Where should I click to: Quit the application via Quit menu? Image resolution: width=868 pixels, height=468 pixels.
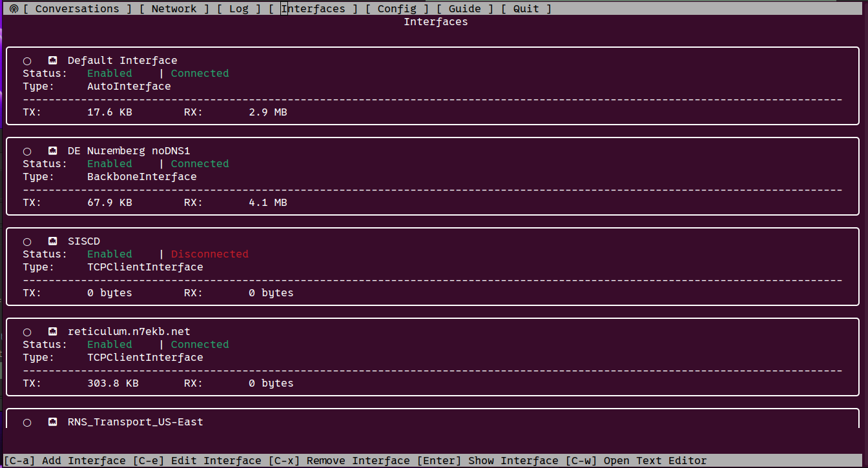[526, 9]
